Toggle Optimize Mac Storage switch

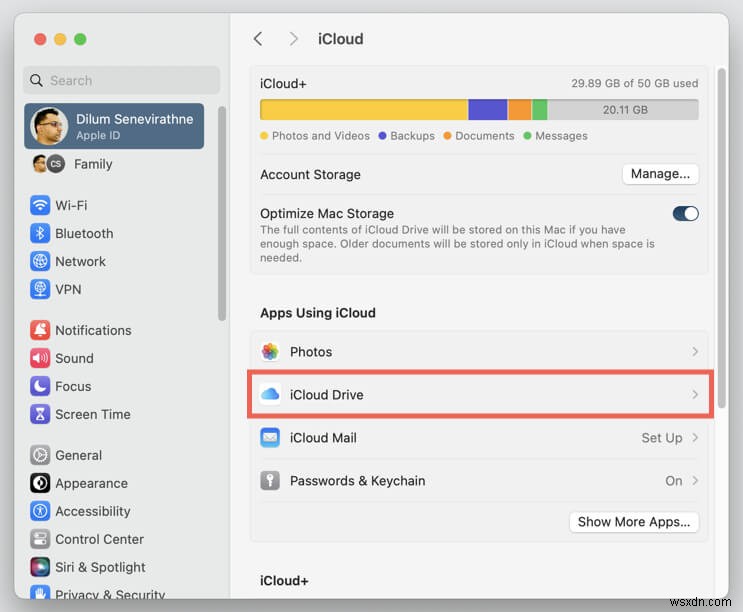[x=685, y=214]
